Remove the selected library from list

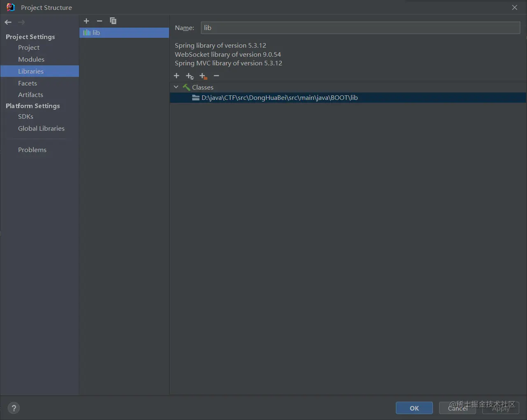click(x=99, y=21)
